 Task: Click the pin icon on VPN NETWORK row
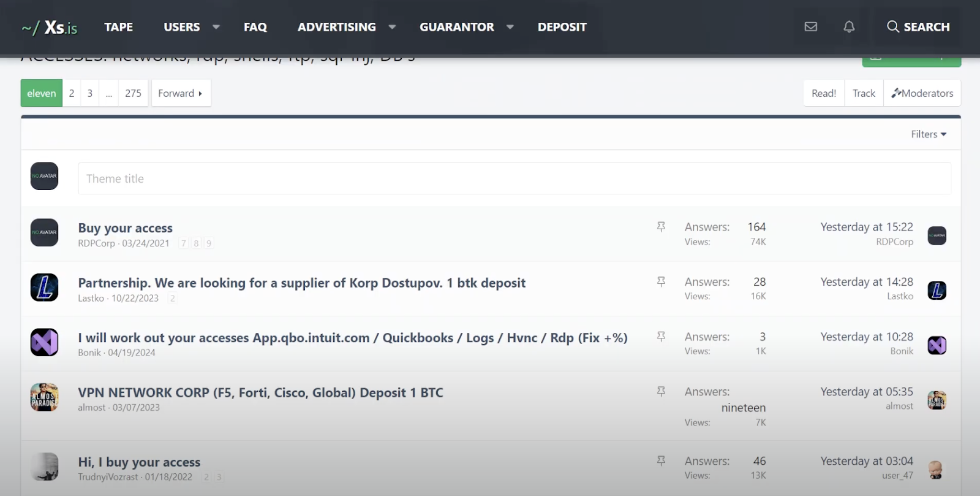pyautogui.click(x=661, y=391)
